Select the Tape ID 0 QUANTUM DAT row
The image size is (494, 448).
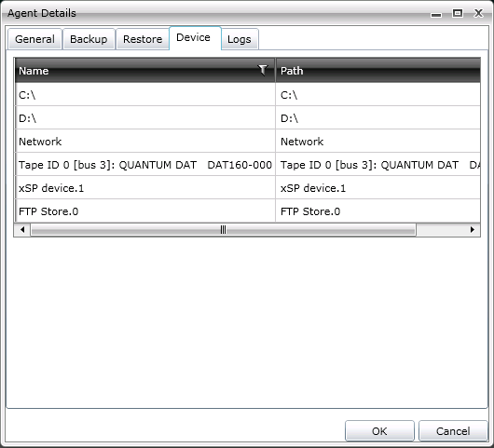248,164
